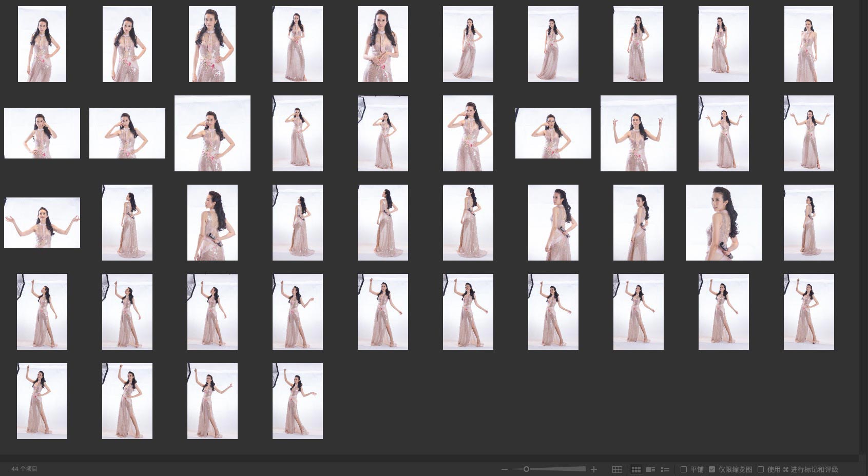
Task: Switch to list view icon
Action: tap(665, 469)
